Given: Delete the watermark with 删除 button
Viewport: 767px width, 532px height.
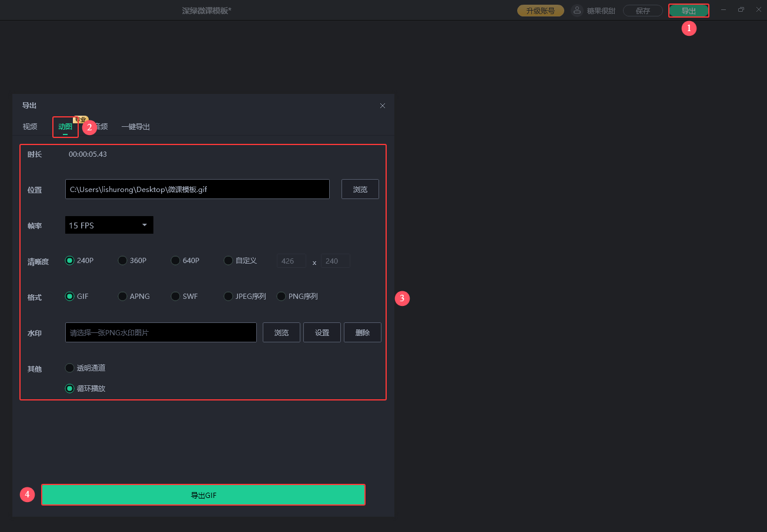Looking at the screenshot, I should 362,332.
